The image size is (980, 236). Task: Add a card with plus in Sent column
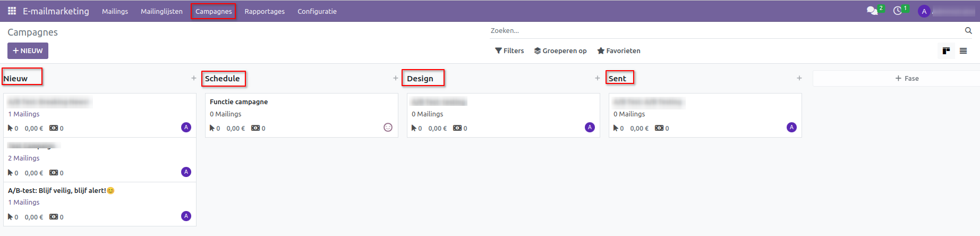(x=799, y=78)
